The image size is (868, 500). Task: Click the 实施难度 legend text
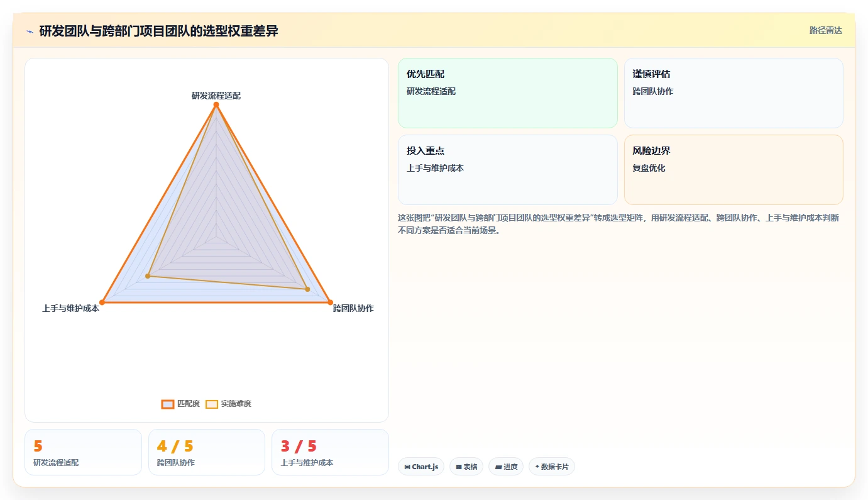pos(236,404)
